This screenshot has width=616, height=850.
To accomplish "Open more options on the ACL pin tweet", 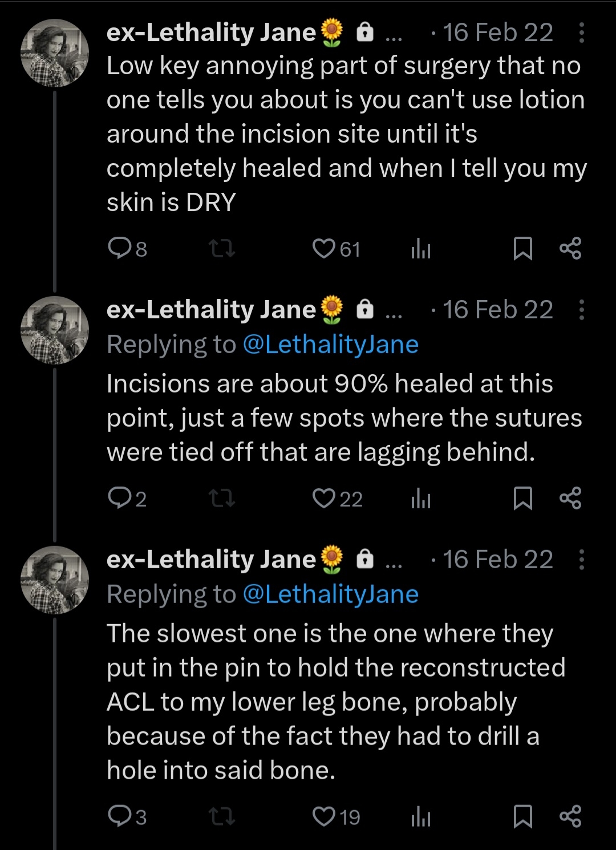I will [x=581, y=560].
